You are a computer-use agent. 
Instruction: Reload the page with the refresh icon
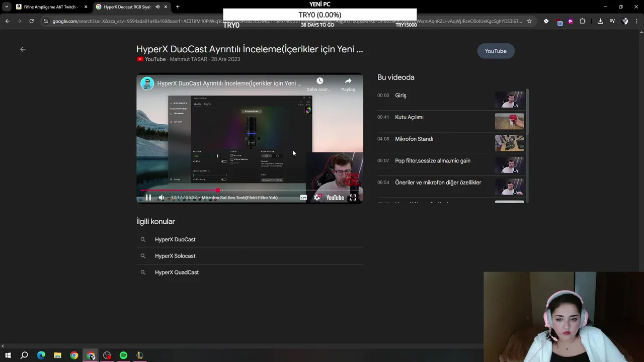[x=31, y=21]
